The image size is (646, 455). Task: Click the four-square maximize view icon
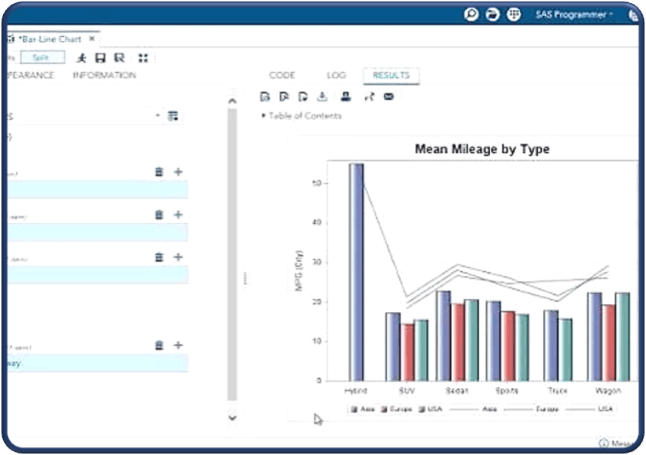tap(143, 58)
